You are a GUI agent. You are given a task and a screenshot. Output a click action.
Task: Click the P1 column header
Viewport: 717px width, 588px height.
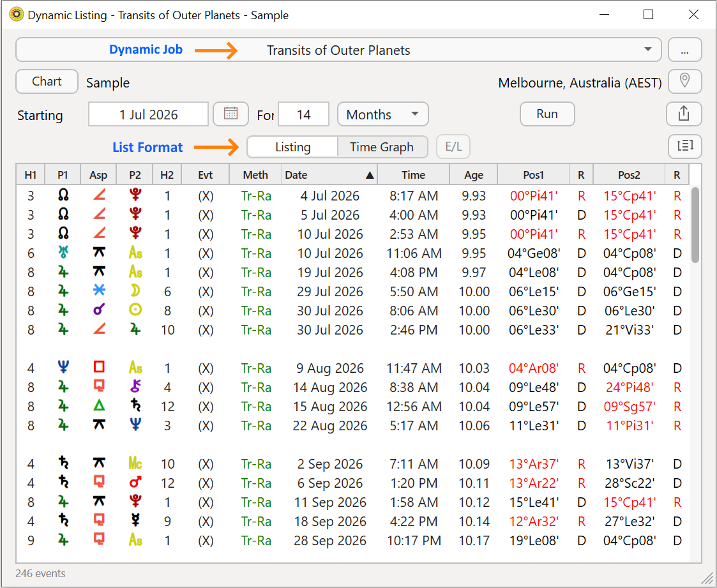tap(63, 175)
